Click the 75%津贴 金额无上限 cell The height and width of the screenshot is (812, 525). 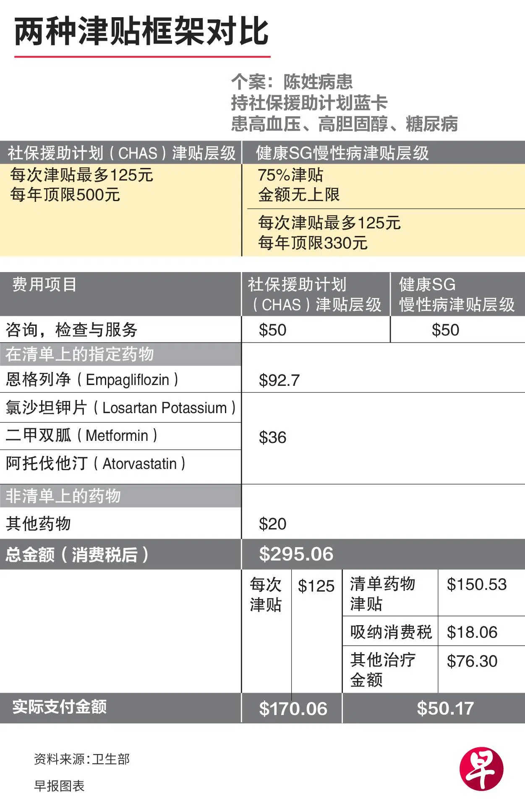coord(298,185)
